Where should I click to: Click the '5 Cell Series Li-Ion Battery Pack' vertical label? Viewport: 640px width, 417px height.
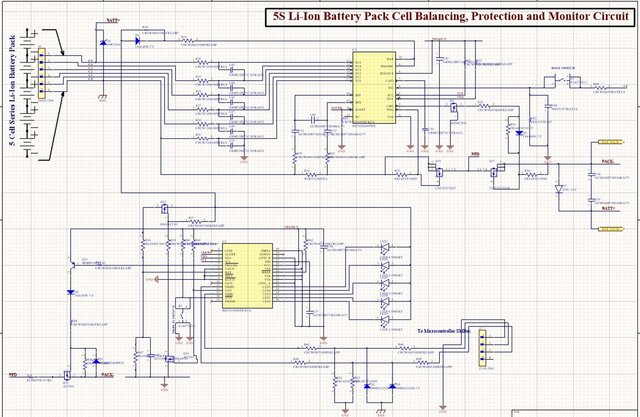pos(12,91)
